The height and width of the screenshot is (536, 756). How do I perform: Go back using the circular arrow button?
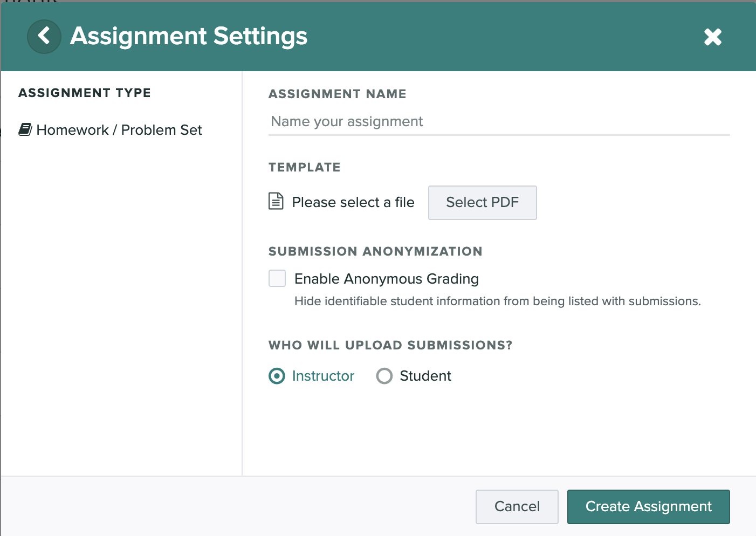point(44,37)
